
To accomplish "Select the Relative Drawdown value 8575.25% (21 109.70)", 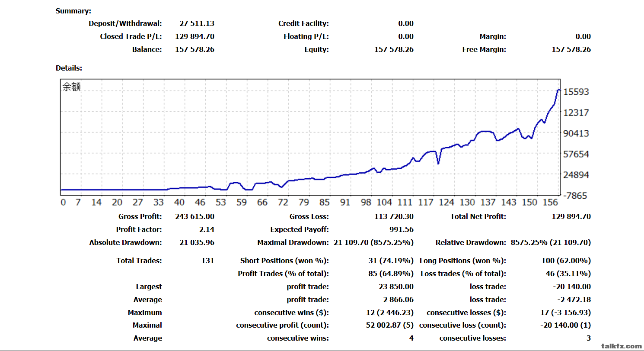I will 551,242.
